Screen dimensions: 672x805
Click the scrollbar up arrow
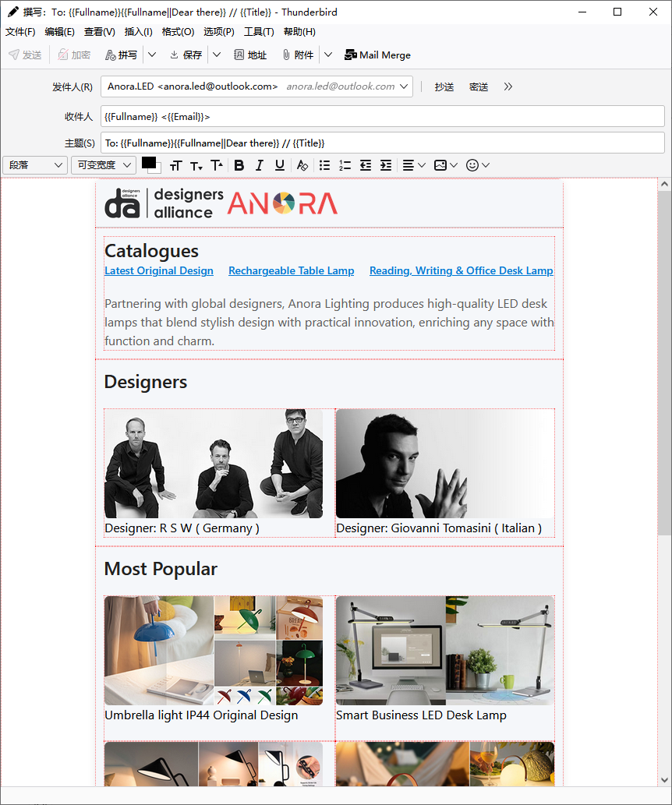point(664,184)
